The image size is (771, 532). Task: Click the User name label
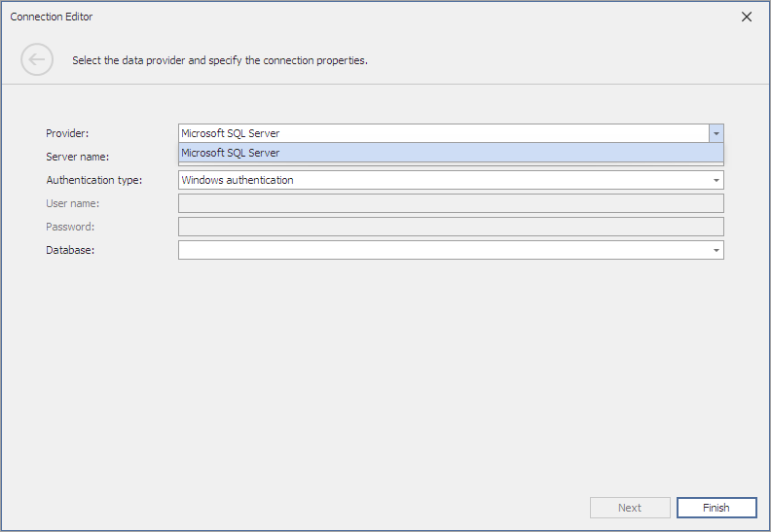tap(73, 203)
